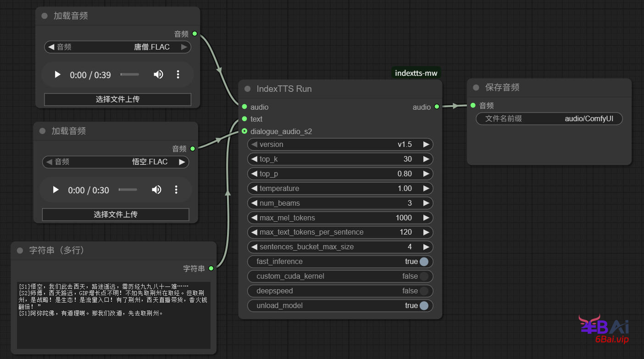Disable the unload_model toggle

tap(423, 306)
